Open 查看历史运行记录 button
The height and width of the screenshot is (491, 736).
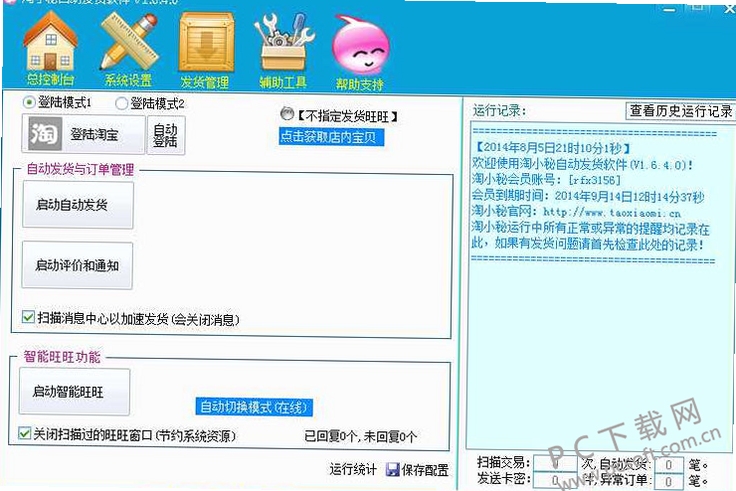pos(680,111)
